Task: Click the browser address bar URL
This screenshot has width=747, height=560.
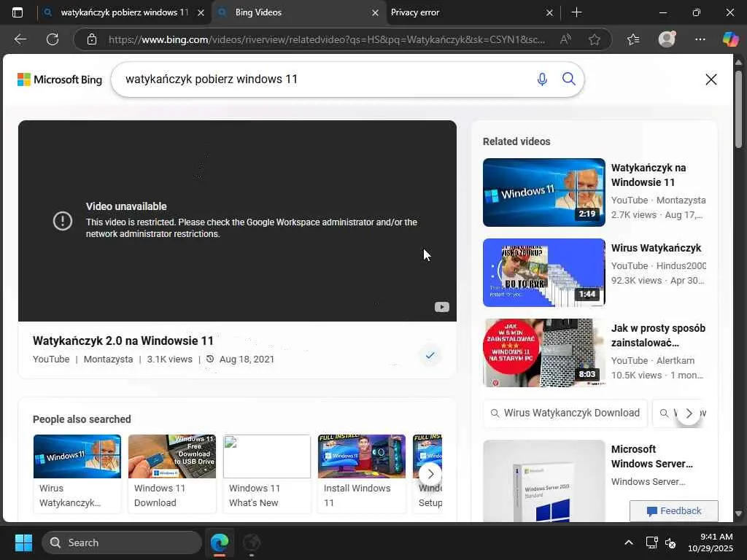Action: click(x=327, y=39)
